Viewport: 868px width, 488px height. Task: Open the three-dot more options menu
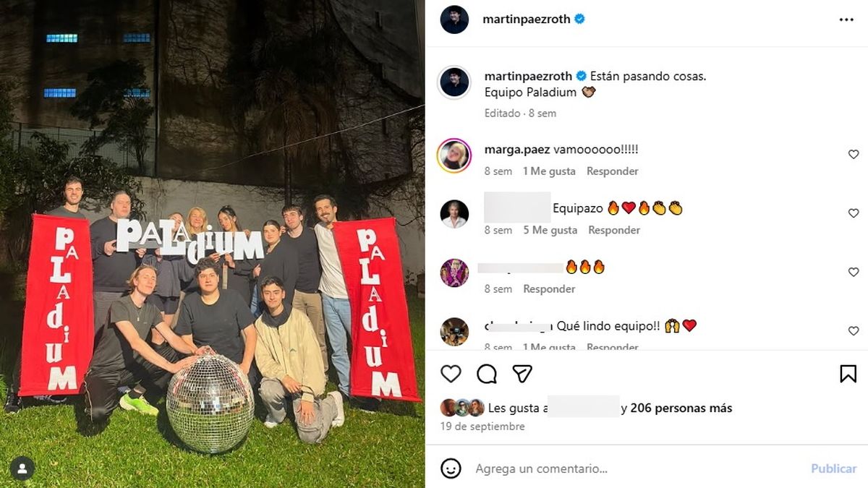coord(846,20)
